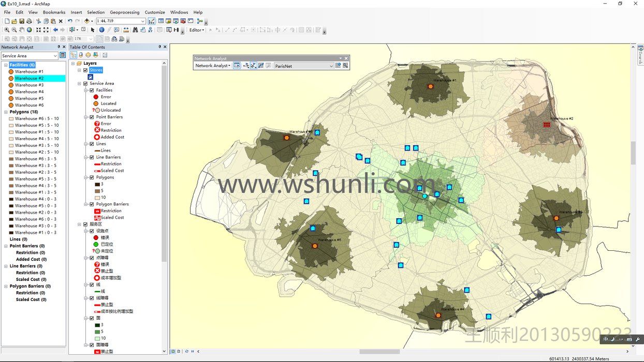This screenshot has width=644, height=362.
Task: Click the Open document folder icon
Action: pos(14,21)
